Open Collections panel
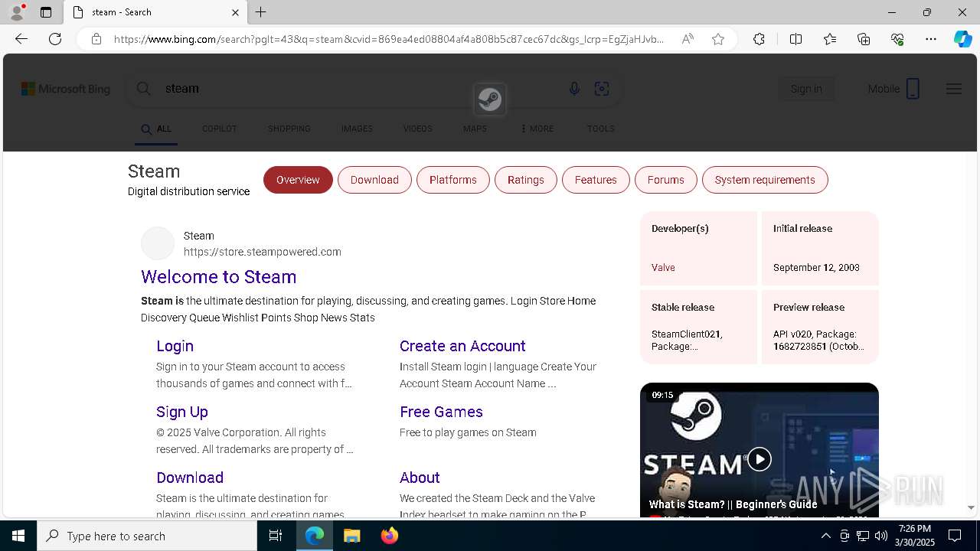Image resolution: width=980 pixels, height=551 pixels. [x=864, y=39]
